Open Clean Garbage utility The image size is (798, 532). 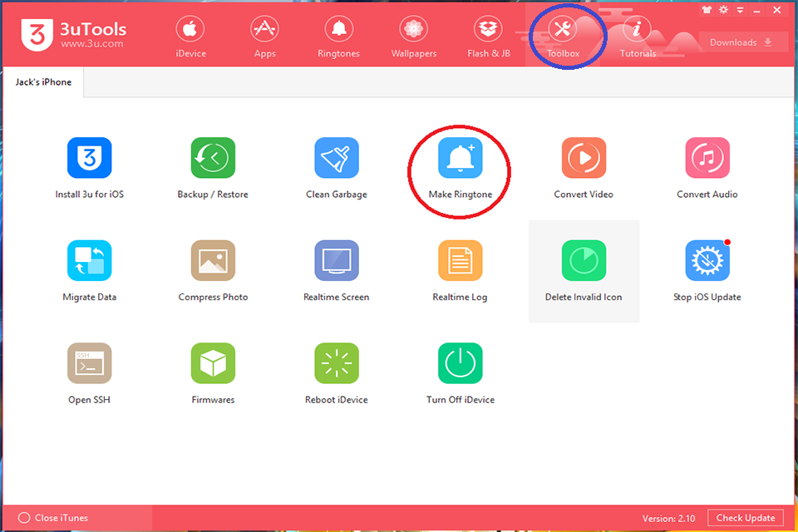point(336,158)
